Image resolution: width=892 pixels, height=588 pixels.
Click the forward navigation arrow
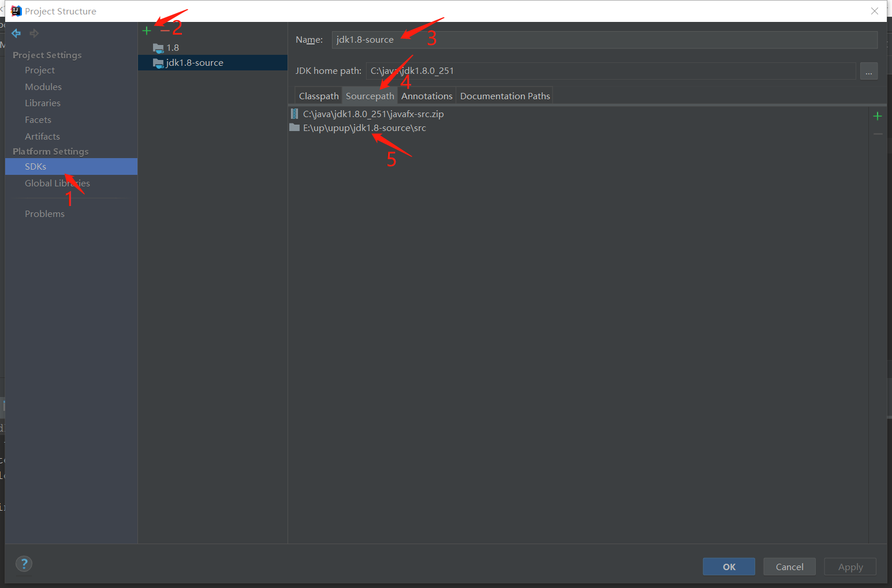pos(35,33)
